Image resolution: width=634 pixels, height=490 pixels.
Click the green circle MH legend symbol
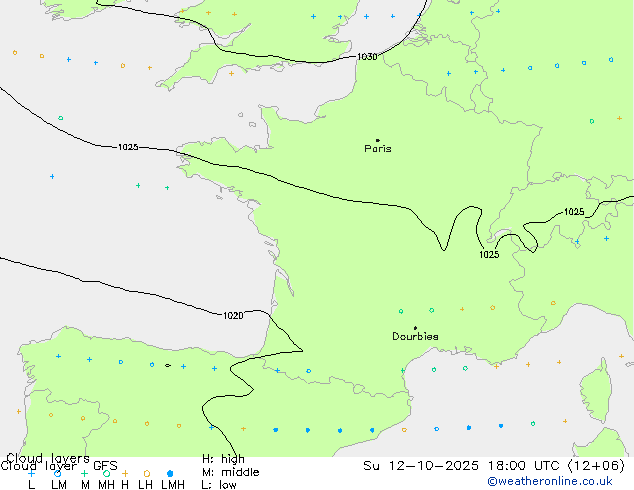click(106, 473)
